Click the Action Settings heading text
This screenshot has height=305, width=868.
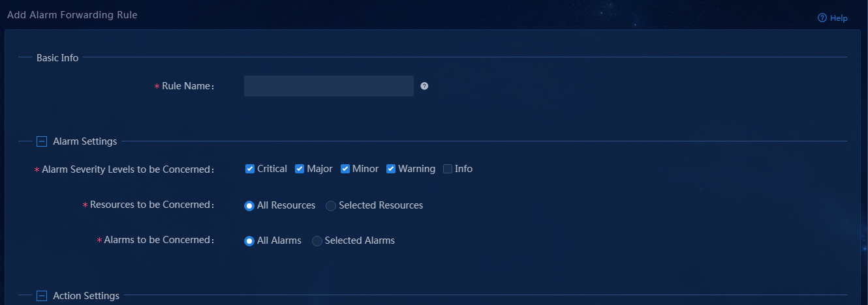tap(86, 296)
